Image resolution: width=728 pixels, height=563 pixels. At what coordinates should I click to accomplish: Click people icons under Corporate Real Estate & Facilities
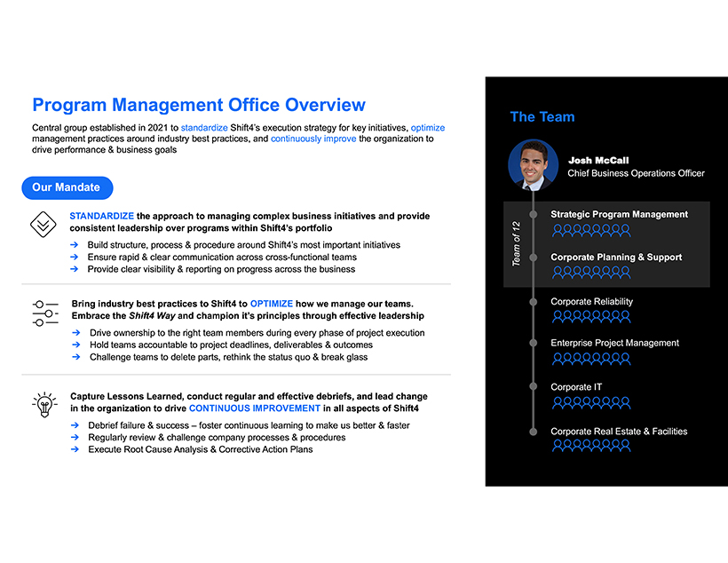[x=591, y=446]
